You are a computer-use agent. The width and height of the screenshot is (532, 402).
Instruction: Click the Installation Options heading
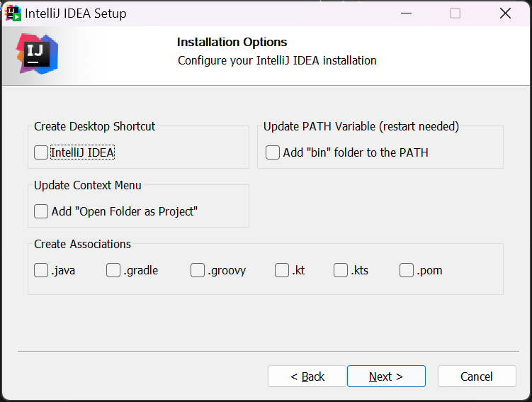[x=232, y=42]
